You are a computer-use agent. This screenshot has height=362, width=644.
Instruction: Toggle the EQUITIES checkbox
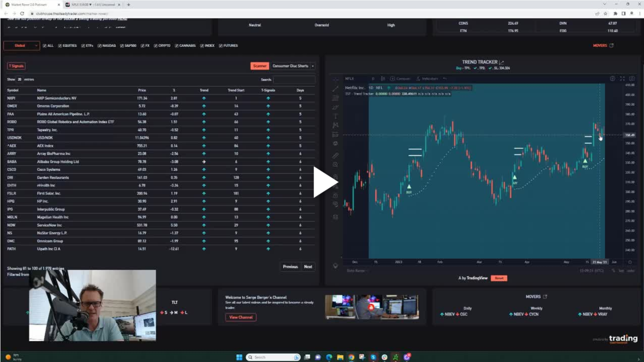(60, 46)
